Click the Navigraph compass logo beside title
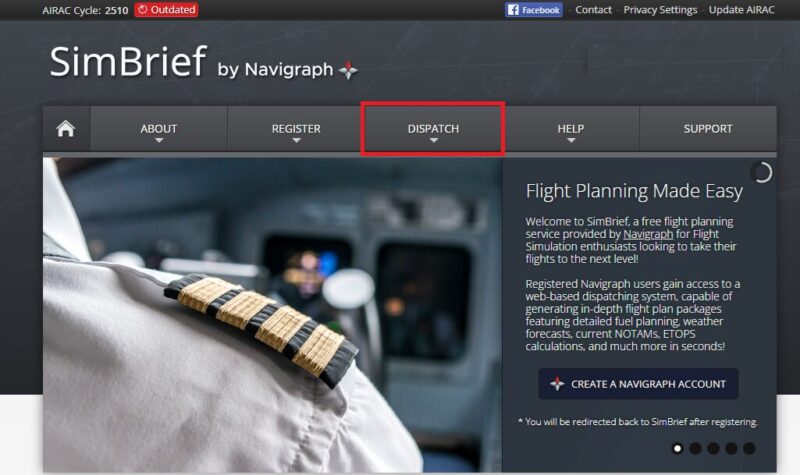This screenshot has width=800, height=475. (x=348, y=70)
